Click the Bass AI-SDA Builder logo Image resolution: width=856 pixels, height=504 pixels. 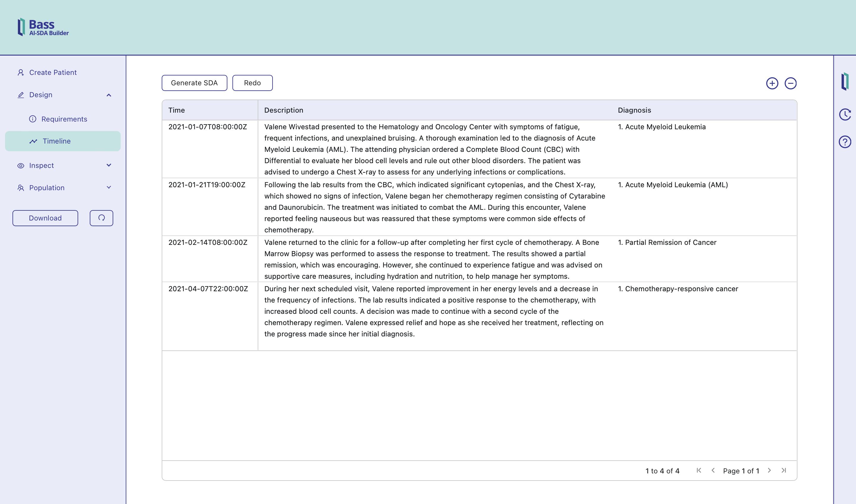(x=43, y=27)
